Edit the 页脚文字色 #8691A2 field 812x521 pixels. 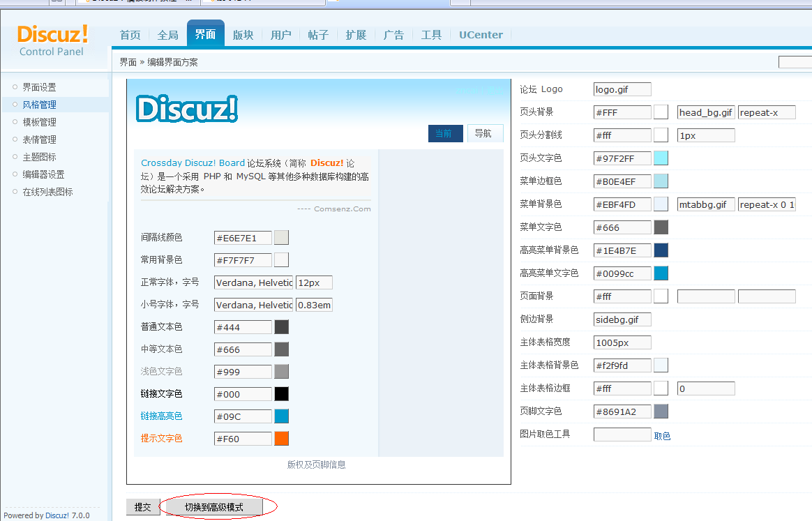click(622, 411)
